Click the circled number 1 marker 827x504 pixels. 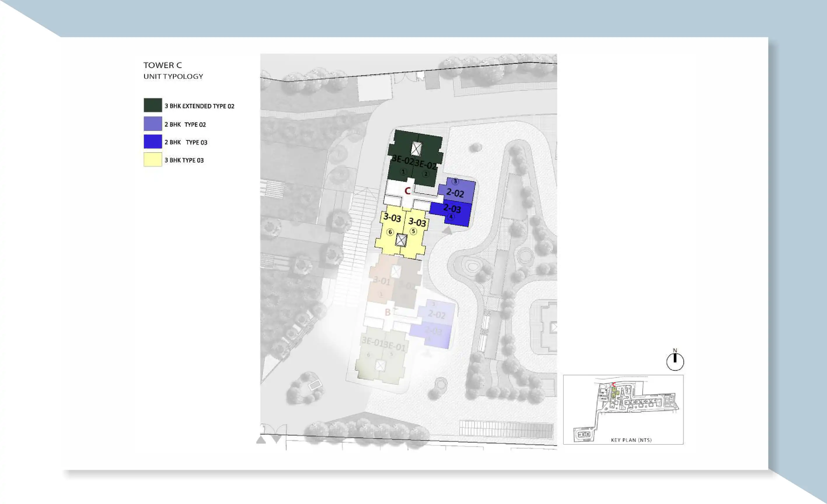tap(403, 172)
